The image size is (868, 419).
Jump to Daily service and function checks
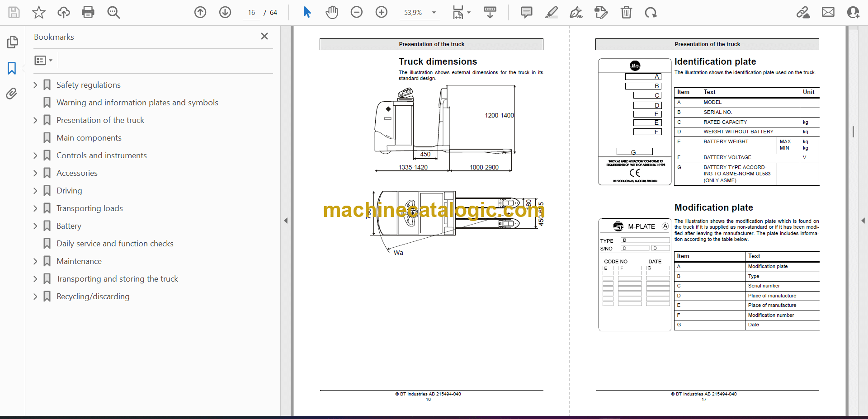pos(115,244)
